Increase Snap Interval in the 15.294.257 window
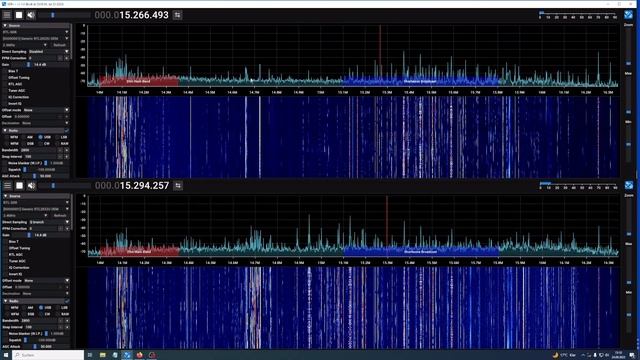 [67, 327]
